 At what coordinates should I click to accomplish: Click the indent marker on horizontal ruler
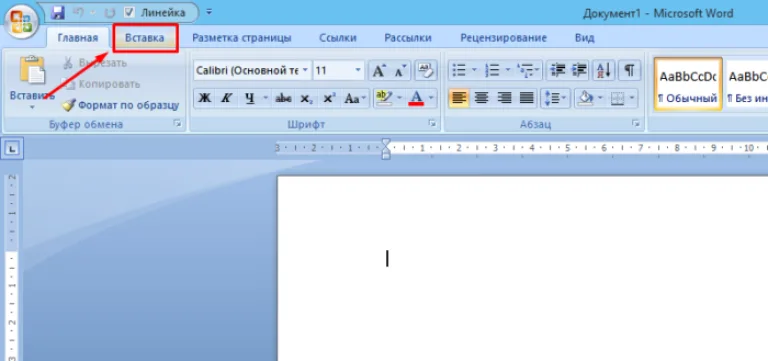tap(386, 148)
